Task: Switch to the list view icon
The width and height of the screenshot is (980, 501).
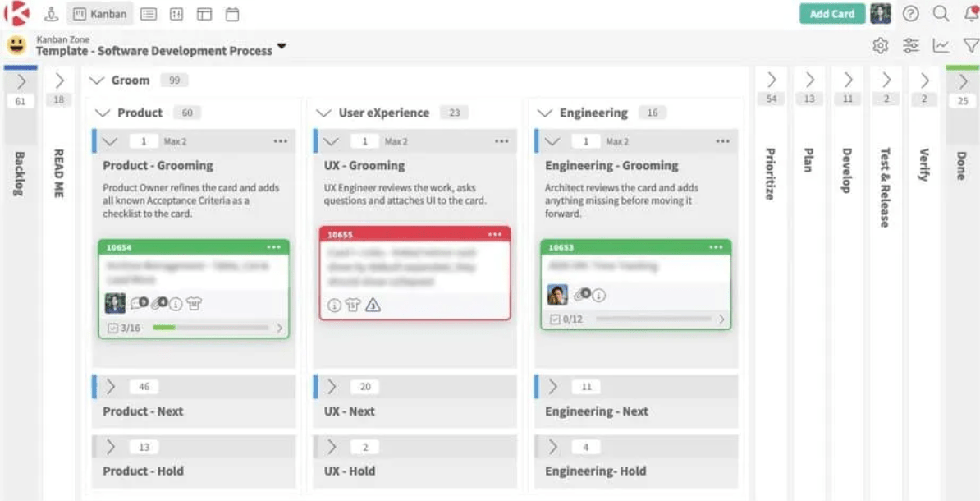Action: [148, 14]
